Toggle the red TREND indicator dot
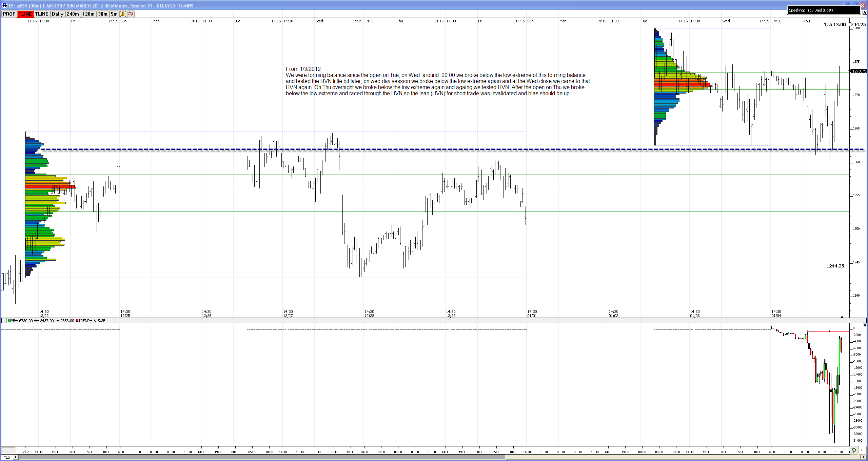Viewport: 868px width, 461px height. click(x=77, y=320)
